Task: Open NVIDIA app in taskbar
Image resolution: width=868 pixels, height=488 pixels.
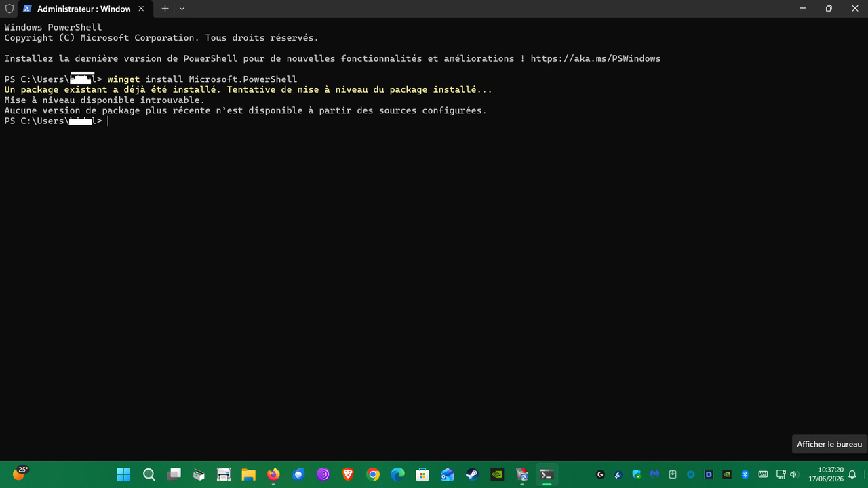Action: click(497, 474)
